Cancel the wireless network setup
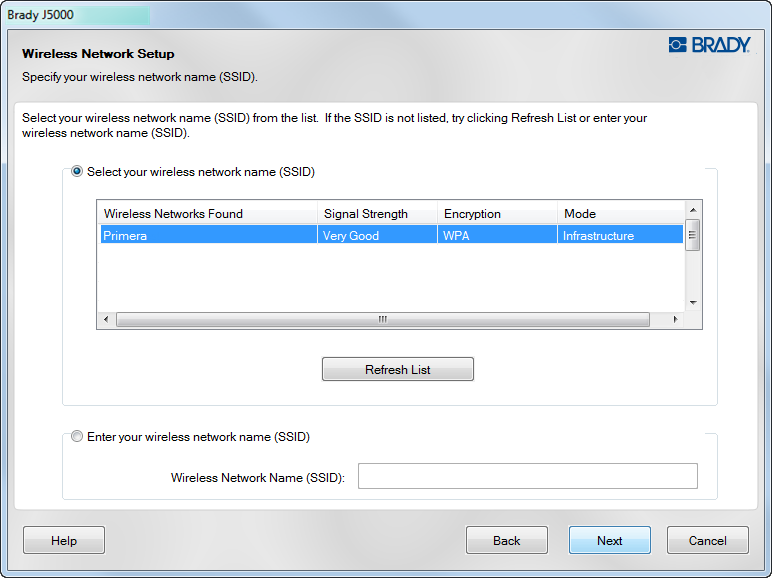 707,540
